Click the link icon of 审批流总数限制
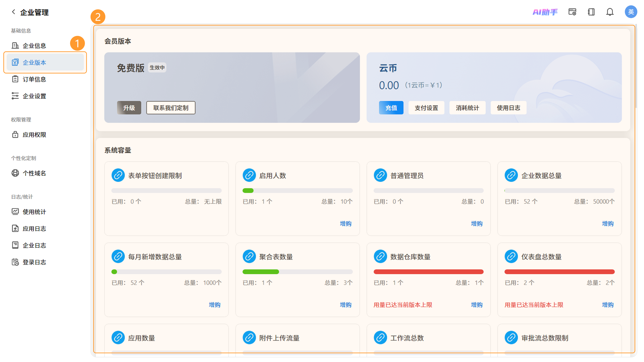Image resolution: width=644 pixels, height=362 pixels. click(x=511, y=338)
